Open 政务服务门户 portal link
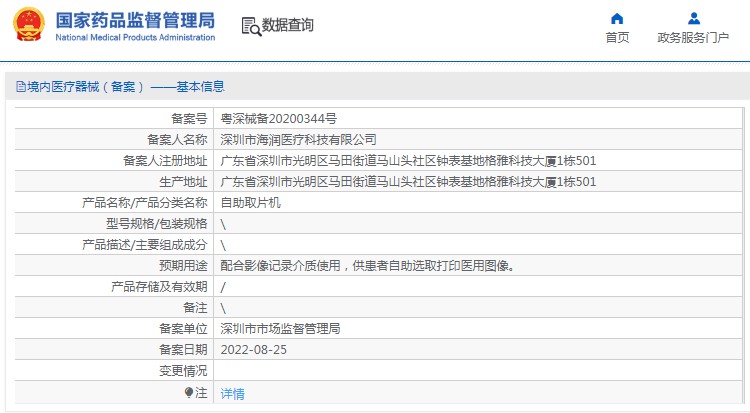The width and height of the screenshot is (750, 413). pos(693,37)
